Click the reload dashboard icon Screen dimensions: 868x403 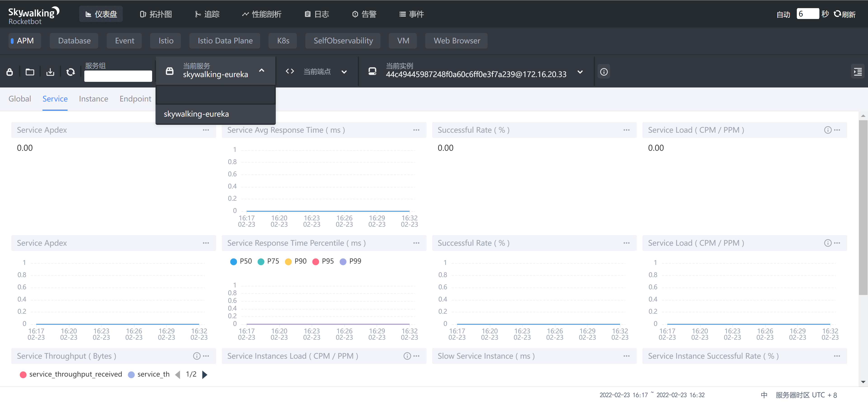[x=71, y=72]
